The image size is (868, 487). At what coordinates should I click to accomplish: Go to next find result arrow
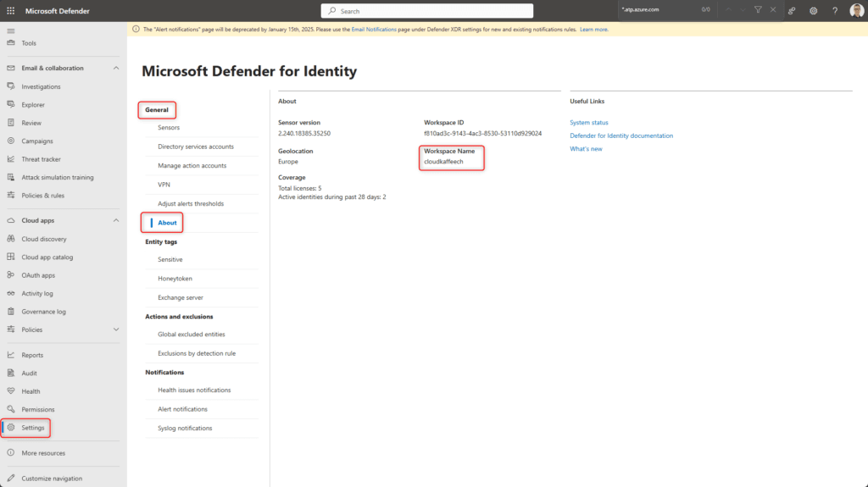(x=743, y=9)
